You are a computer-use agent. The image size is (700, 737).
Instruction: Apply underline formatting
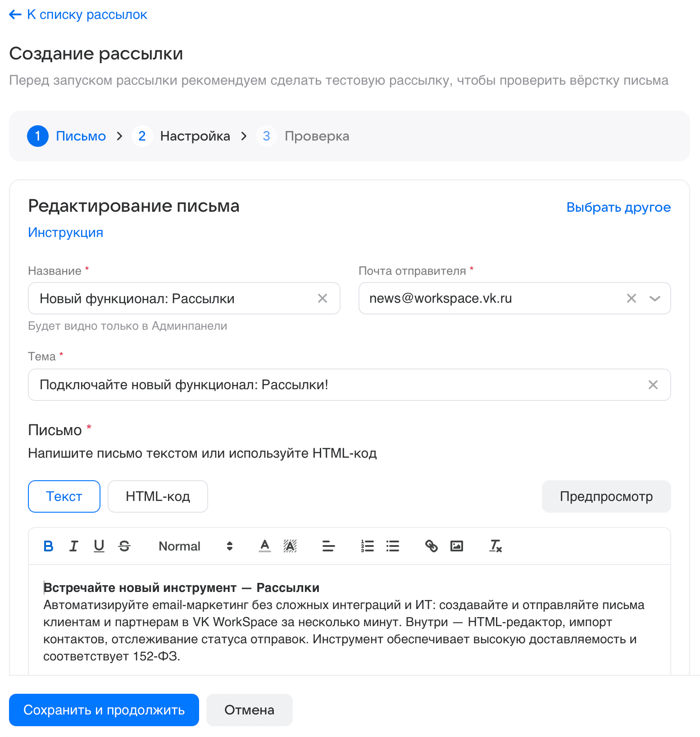coord(99,546)
